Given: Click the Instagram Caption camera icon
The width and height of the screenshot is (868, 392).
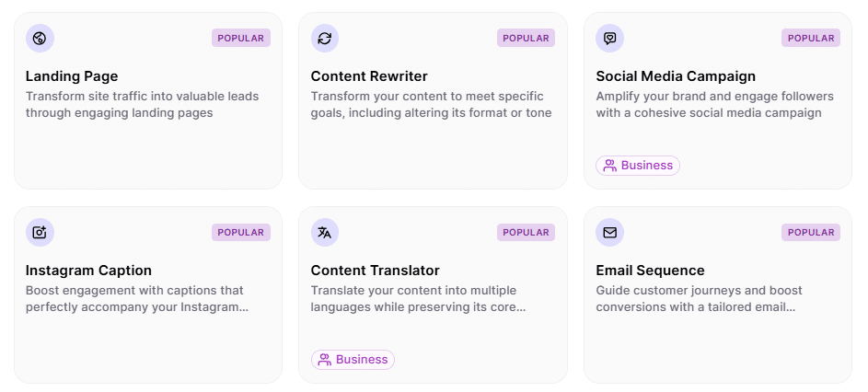Looking at the screenshot, I should coord(40,233).
